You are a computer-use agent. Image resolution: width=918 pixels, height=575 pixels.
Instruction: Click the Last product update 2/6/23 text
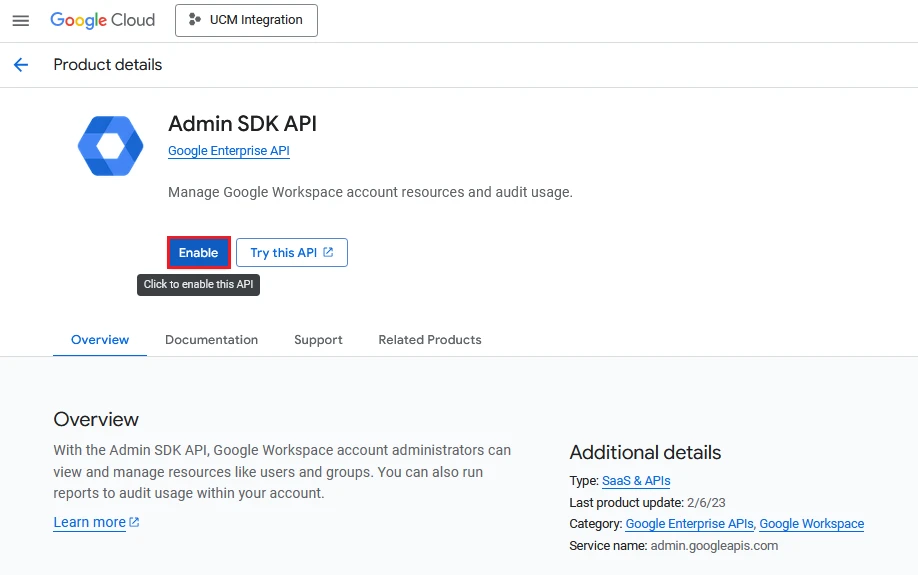647,502
